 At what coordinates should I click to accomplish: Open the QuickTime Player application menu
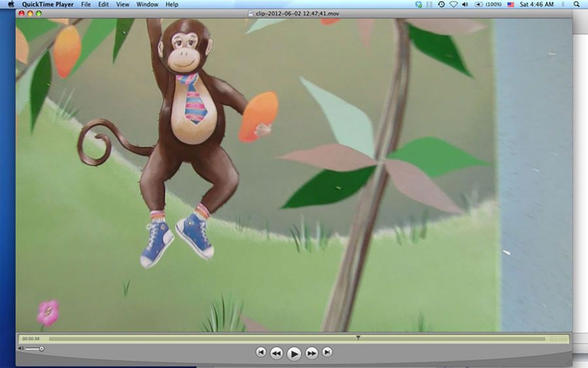coord(48,5)
